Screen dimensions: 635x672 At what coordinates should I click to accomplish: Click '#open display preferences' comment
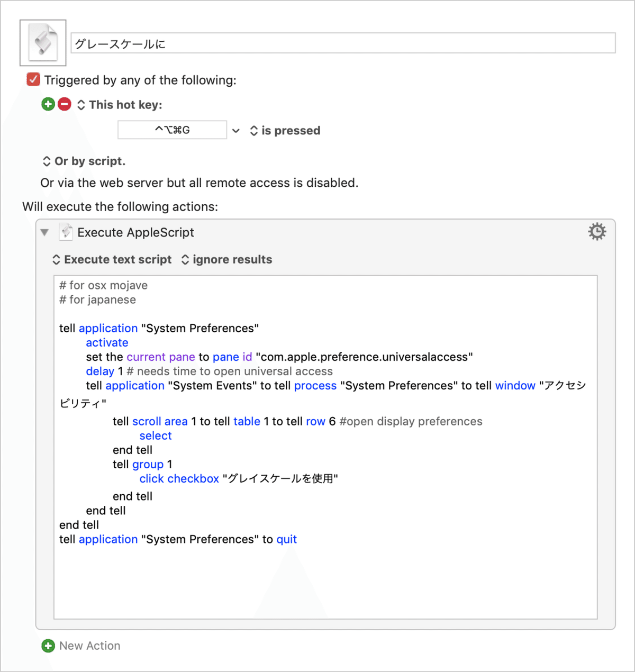click(x=411, y=421)
